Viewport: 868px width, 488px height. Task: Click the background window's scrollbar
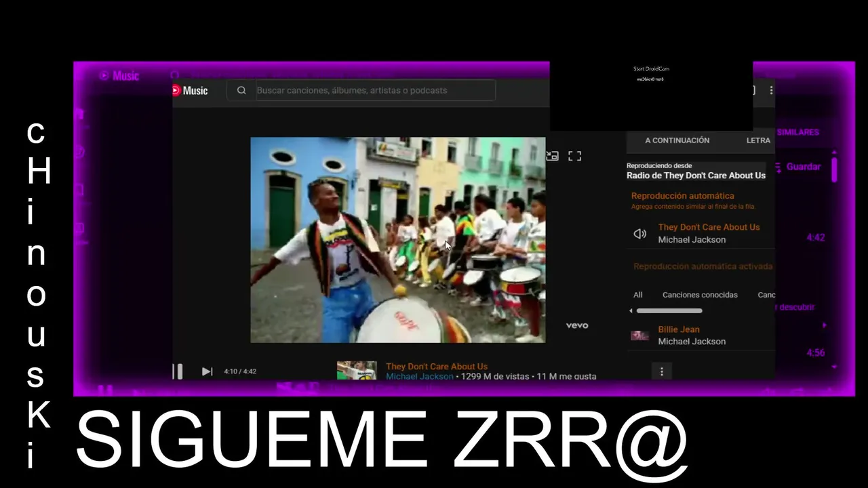click(834, 169)
